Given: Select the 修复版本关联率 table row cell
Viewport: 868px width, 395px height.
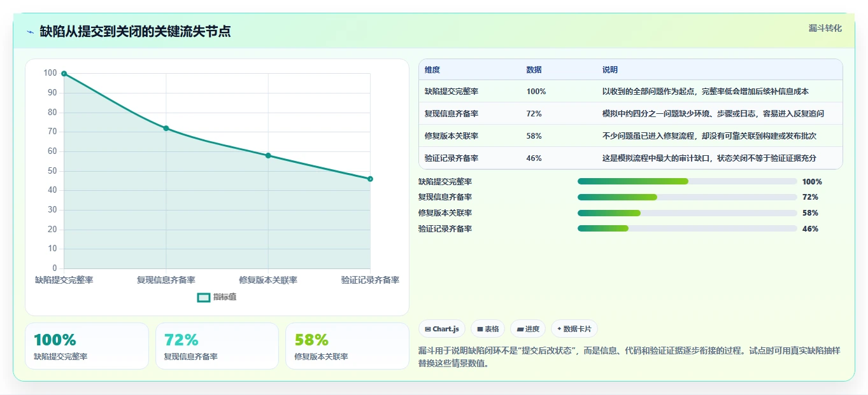Looking at the screenshot, I should [x=452, y=136].
